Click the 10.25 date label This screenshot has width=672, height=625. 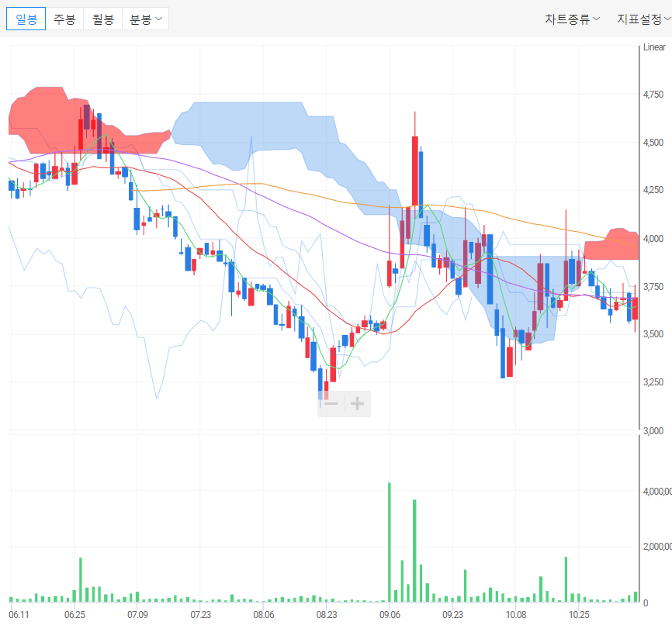[x=579, y=615]
